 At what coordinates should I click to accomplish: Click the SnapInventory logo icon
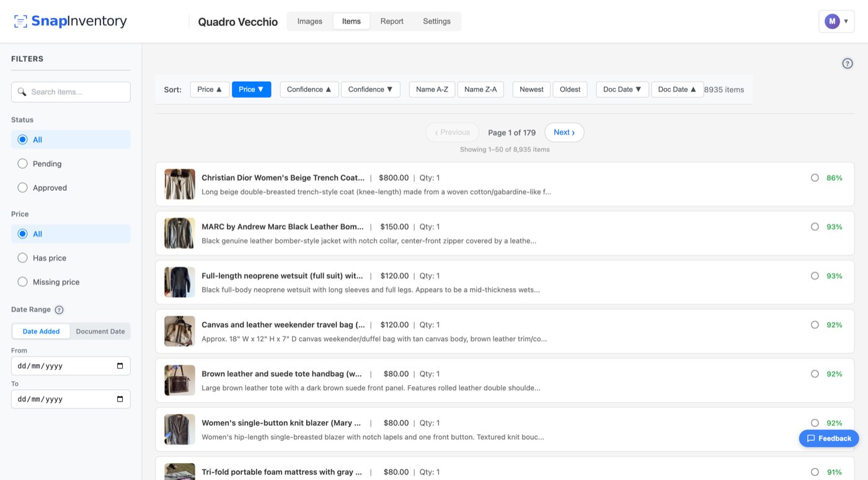pos(20,21)
